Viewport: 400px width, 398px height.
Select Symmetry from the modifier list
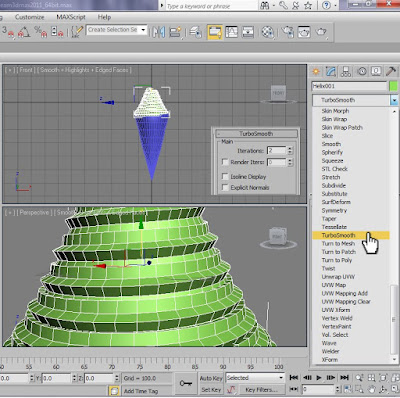click(334, 210)
